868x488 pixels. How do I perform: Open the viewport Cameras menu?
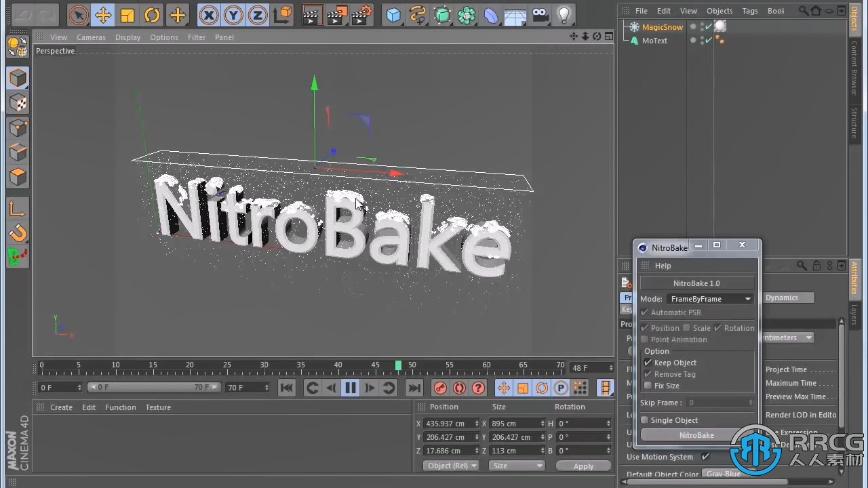pyautogui.click(x=91, y=37)
